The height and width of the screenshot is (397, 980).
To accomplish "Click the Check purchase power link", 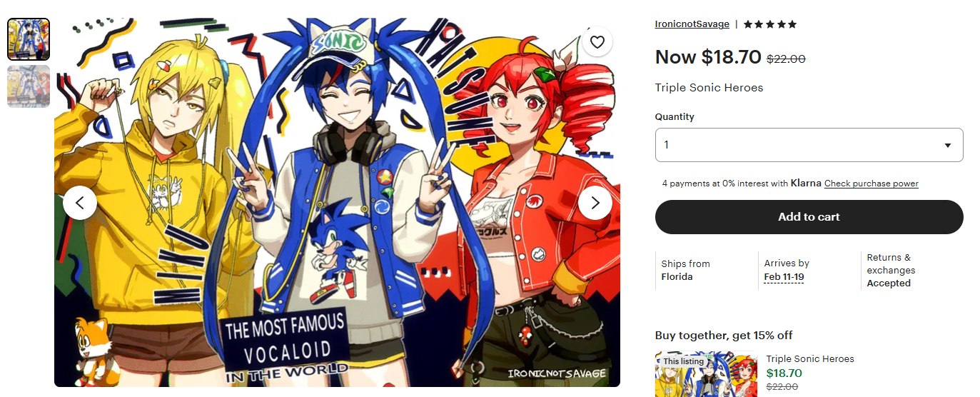I will click(x=872, y=184).
